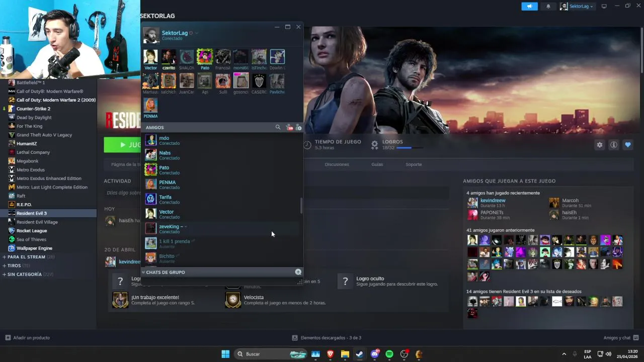
Task: Click the Añadir un producto plus icon
Action: [8, 337]
